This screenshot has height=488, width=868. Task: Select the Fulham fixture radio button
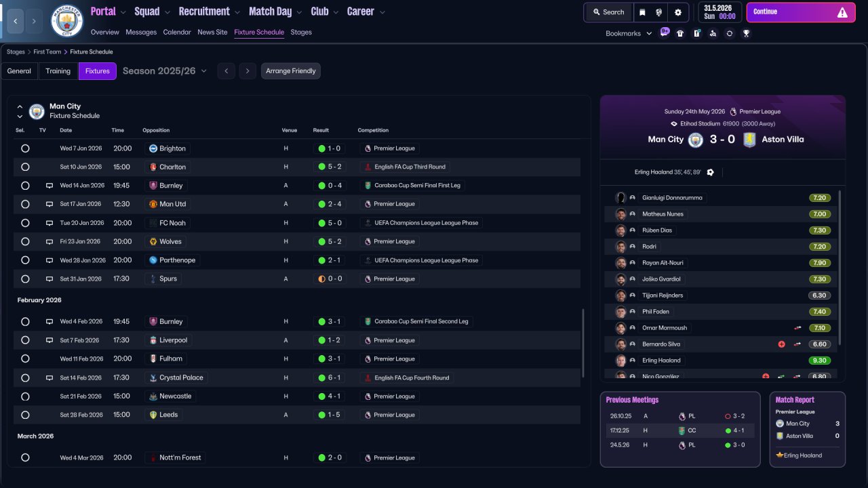coord(25,359)
